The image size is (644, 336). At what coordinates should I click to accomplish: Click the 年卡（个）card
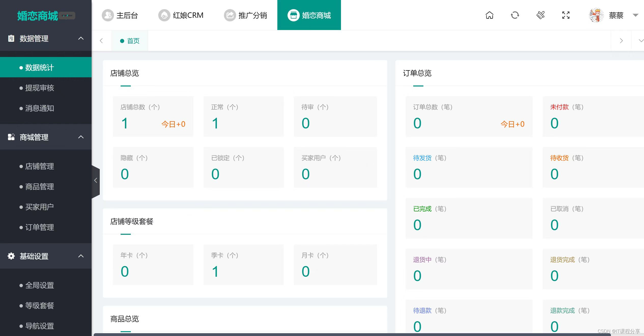point(153,265)
